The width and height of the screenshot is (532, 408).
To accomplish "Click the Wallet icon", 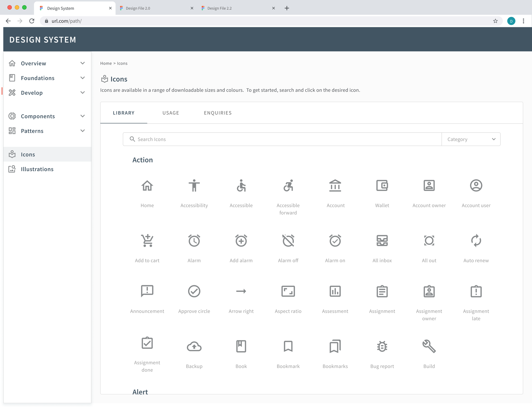I will 382,186.
